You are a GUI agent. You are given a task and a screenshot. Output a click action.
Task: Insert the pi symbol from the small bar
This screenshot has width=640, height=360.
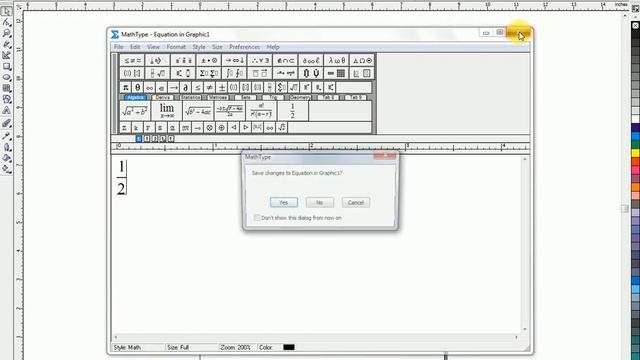[x=126, y=87]
